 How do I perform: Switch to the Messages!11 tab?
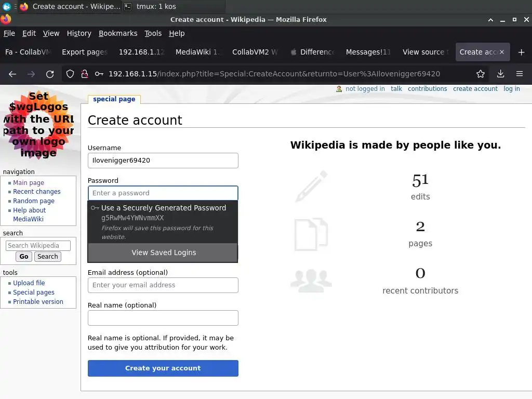(369, 52)
